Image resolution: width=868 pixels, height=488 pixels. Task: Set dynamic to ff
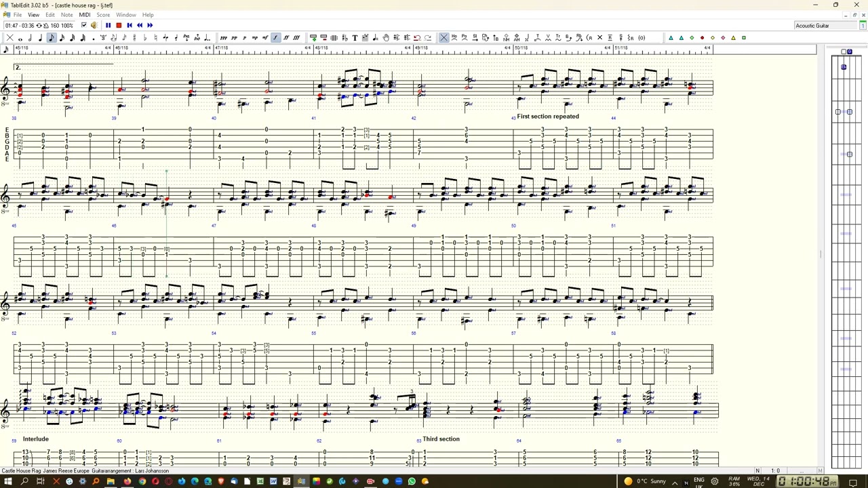pyautogui.click(x=286, y=38)
